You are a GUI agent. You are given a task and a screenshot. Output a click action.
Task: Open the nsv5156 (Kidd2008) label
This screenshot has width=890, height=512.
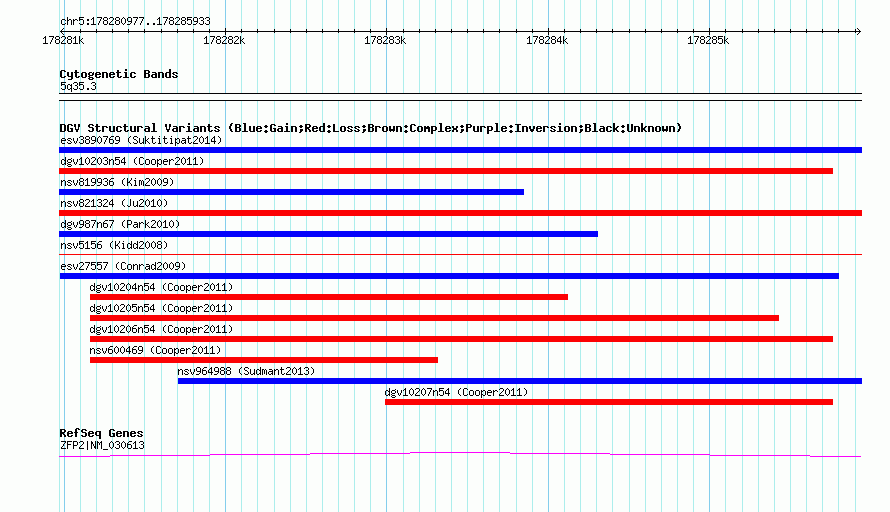click(114, 245)
